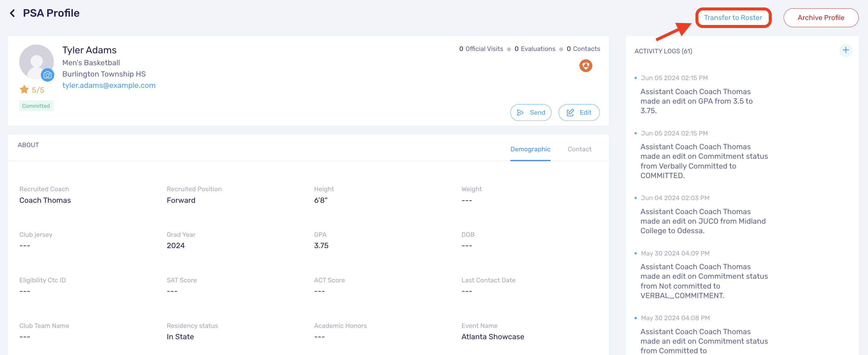Click the Men's Basketball text

91,63
